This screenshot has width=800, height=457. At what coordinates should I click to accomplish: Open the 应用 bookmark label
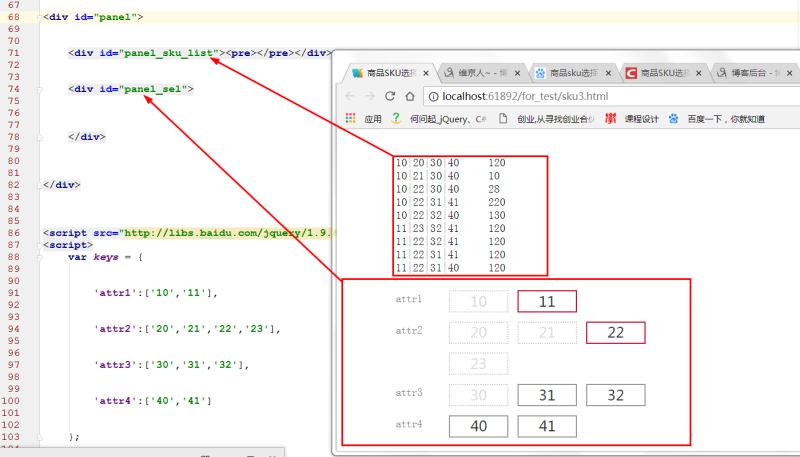coord(373,119)
